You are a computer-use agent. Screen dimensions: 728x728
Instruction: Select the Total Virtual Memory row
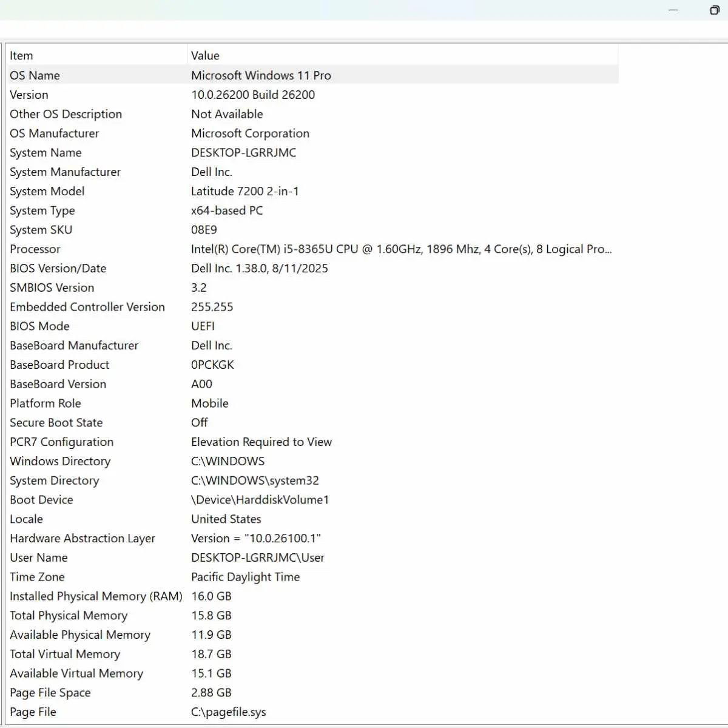click(312, 654)
